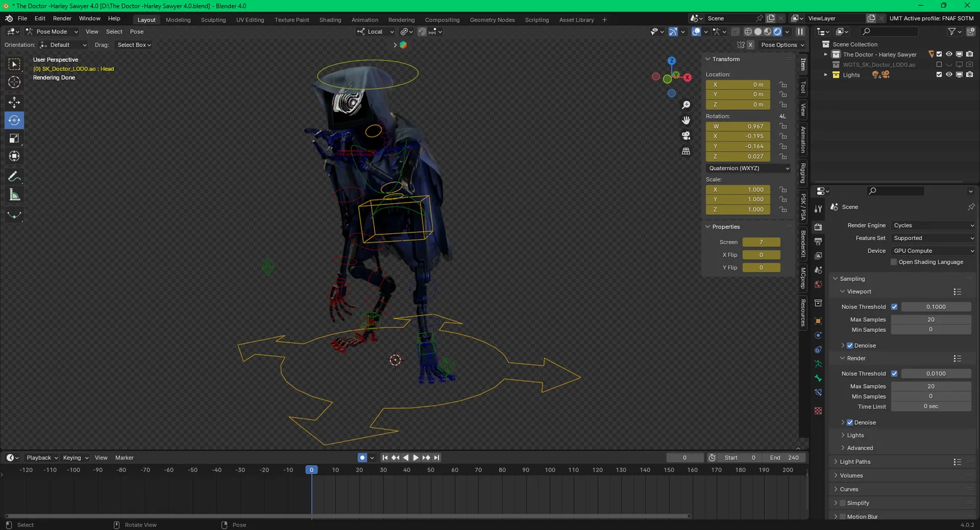Switch to the Shading workspace tab

pyautogui.click(x=330, y=20)
